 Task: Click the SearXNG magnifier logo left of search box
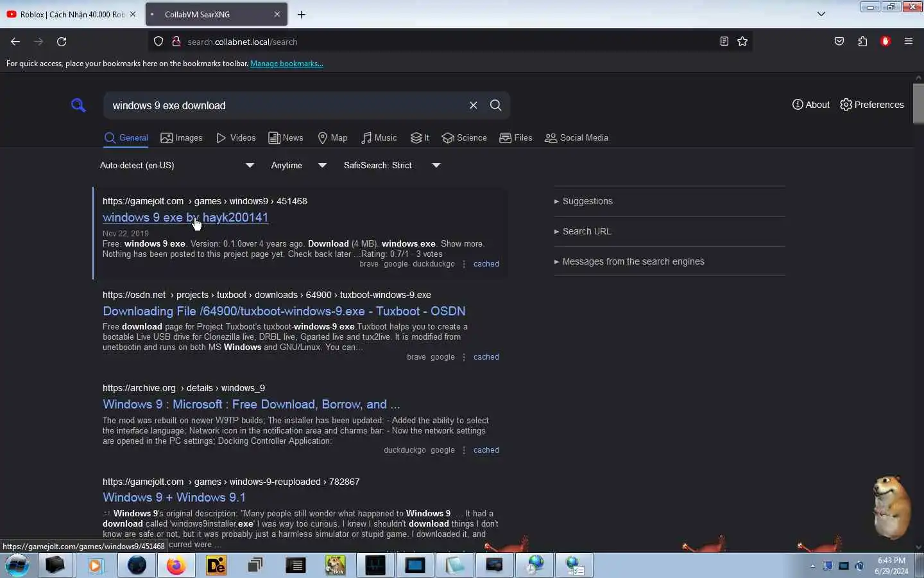pos(78,105)
